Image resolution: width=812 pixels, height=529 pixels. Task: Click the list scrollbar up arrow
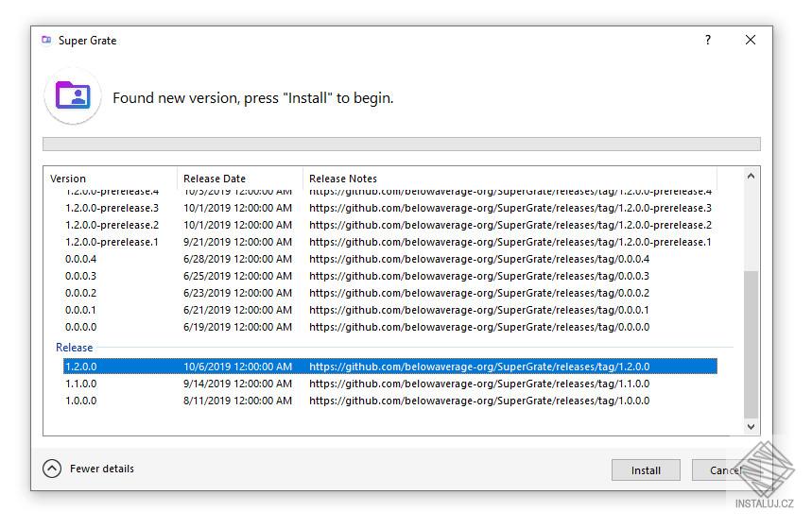click(751, 176)
